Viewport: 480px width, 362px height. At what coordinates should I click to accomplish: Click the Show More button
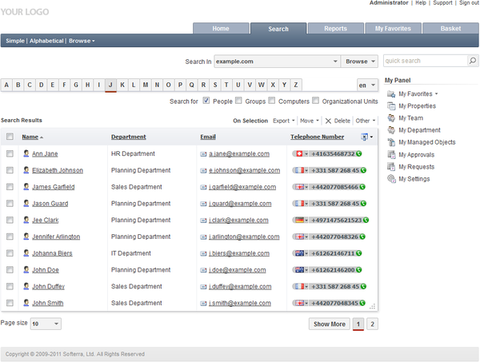coord(329,324)
